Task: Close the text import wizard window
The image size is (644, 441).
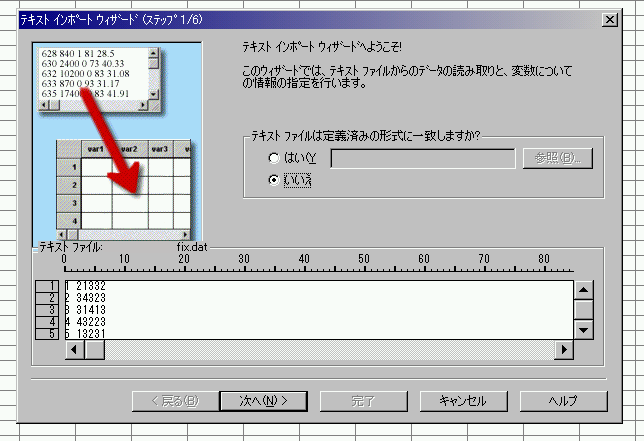Action: pos(610,19)
